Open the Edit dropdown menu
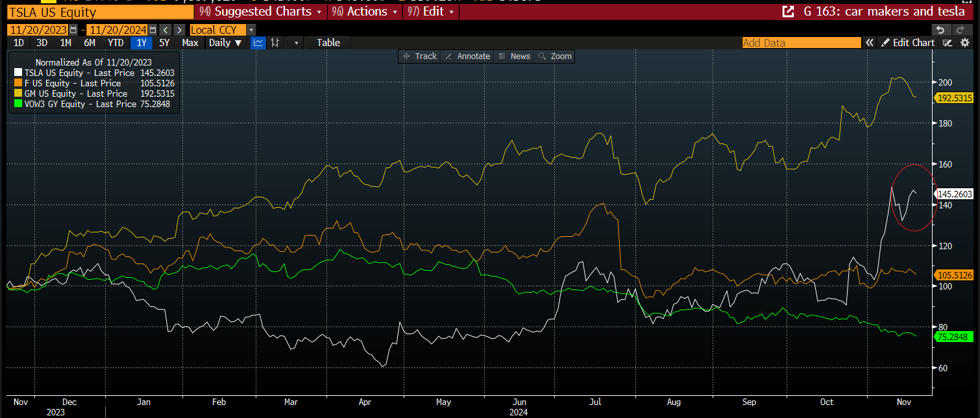980x418 pixels. click(x=431, y=12)
